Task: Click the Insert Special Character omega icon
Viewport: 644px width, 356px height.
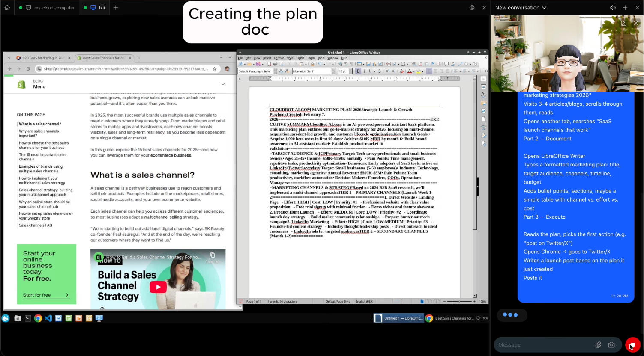Action: coord(403,64)
